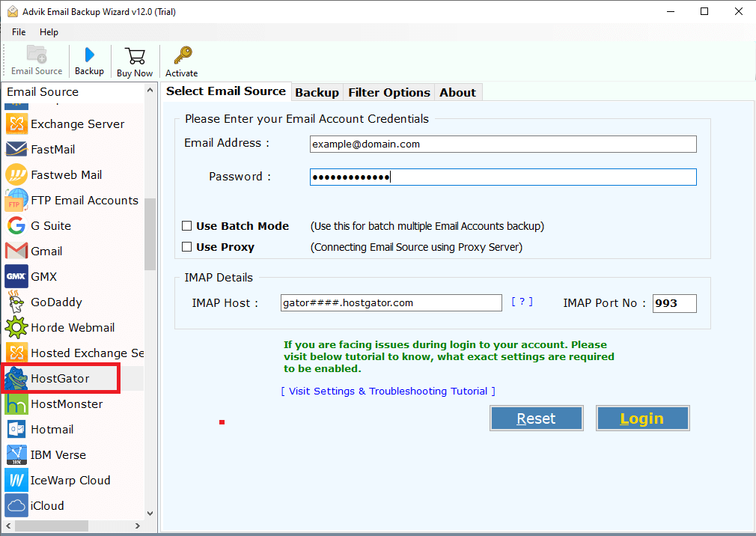Select the Gmail list label
756x536 pixels.
(46, 251)
